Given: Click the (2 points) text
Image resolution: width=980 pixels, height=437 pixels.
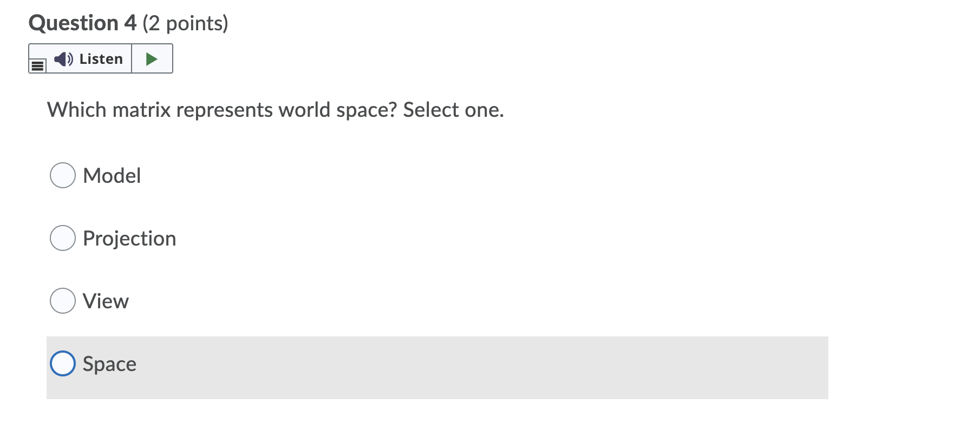Looking at the screenshot, I should [x=185, y=23].
